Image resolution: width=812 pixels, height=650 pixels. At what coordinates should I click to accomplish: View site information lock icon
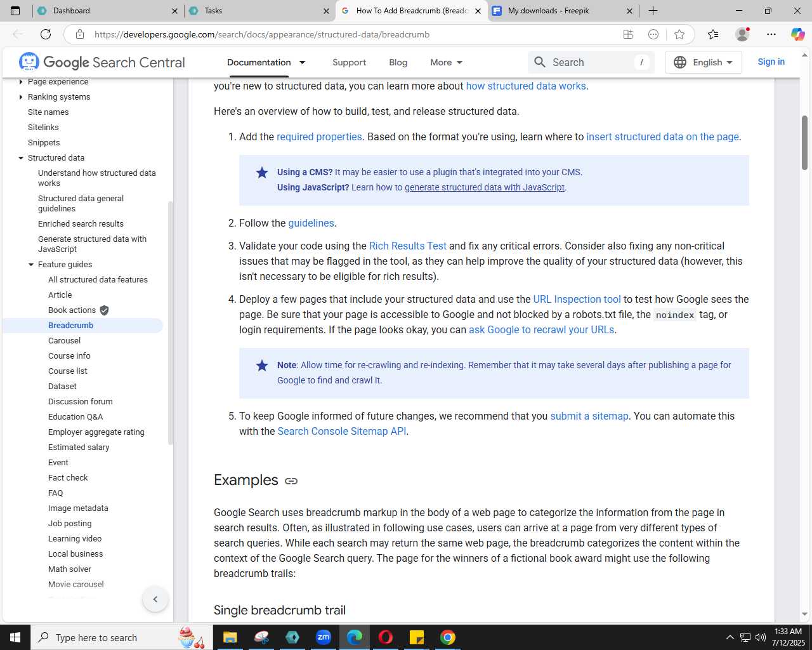(x=80, y=34)
